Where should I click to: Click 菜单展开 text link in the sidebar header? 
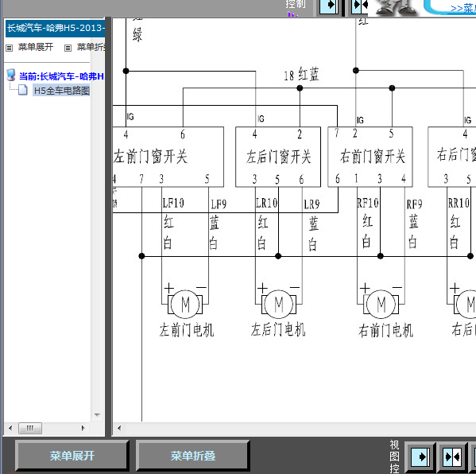[x=36, y=47]
